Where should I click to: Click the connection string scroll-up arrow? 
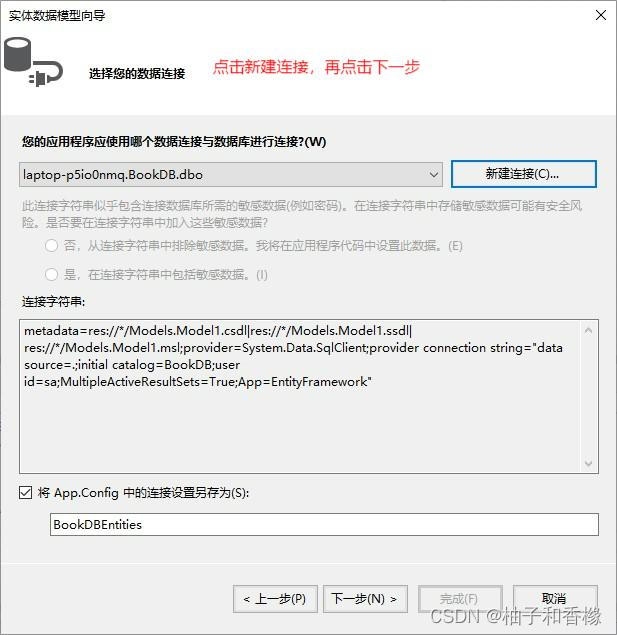tap(589, 330)
